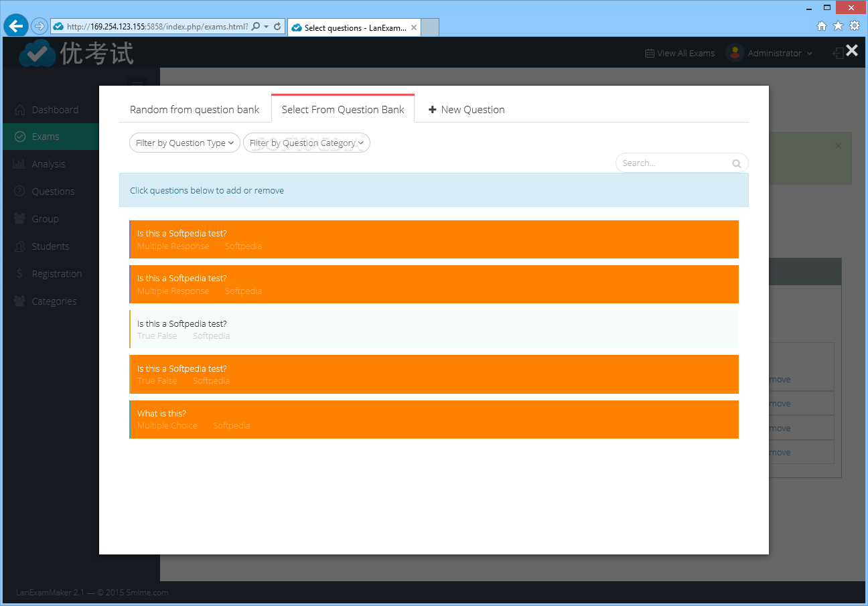Open the browser Home icon
This screenshot has width=868, height=606.
click(x=822, y=26)
